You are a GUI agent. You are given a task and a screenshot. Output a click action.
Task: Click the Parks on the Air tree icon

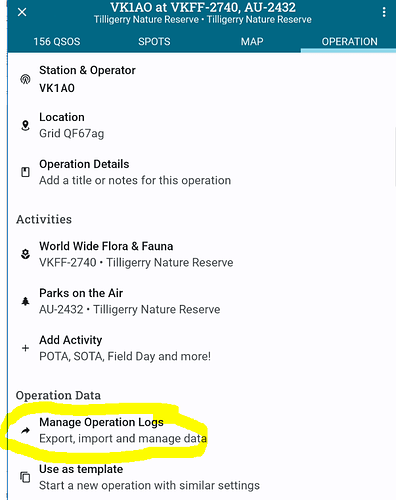coord(25,301)
